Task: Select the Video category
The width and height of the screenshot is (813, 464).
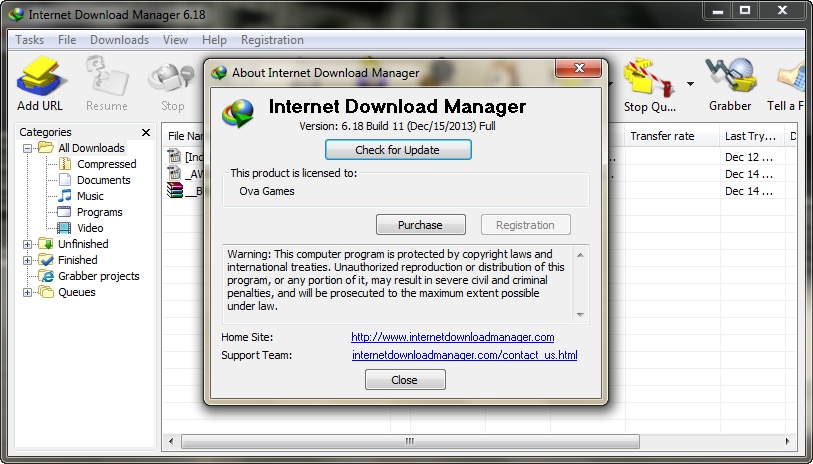Action: [x=90, y=228]
